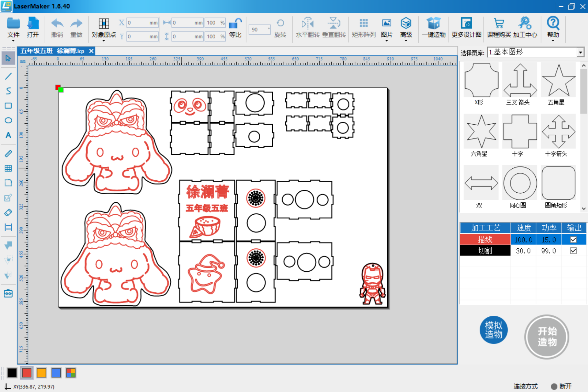The image size is (588, 392).
Task: Click the 打开 open file icon
Action: click(33, 24)
